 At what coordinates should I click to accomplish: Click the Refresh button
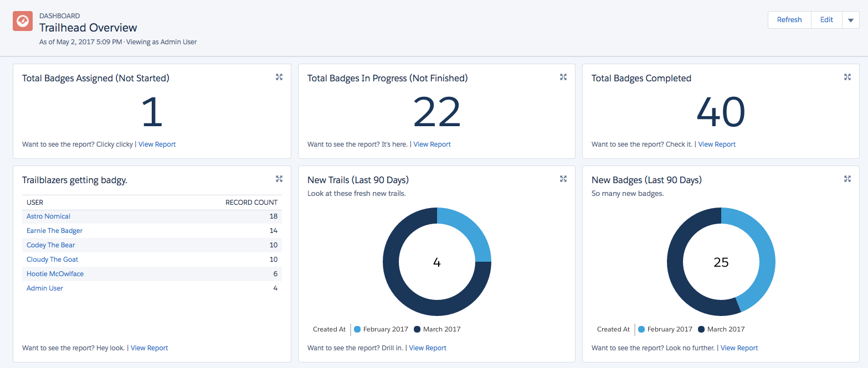[x=789, y=20]
